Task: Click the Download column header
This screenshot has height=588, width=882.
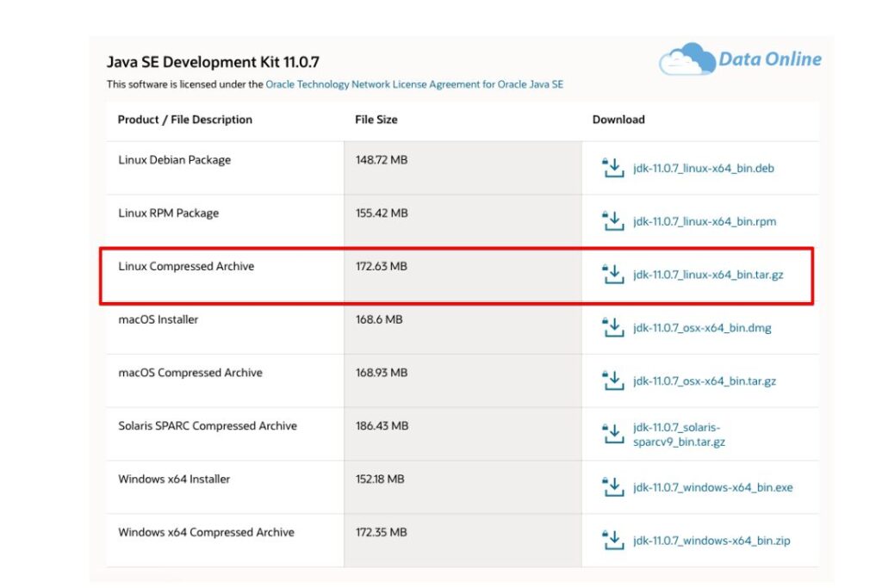Action: click(x=618, y=120)
